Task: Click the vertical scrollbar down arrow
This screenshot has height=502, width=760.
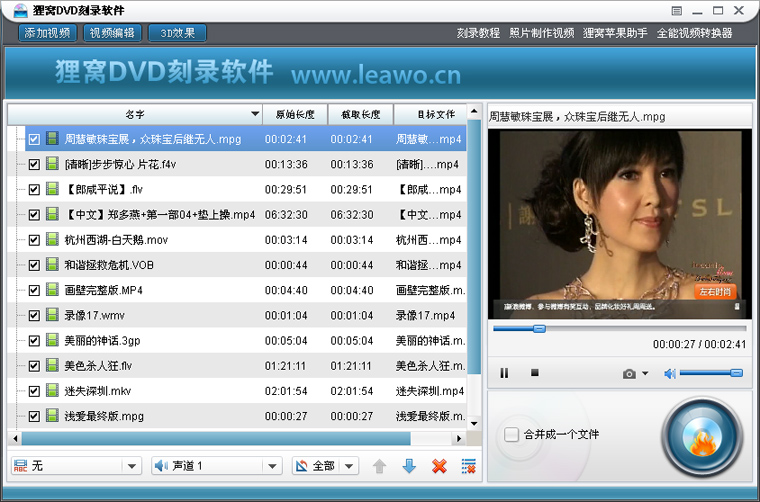Action: pyautogui.click(x=474, y=424)
